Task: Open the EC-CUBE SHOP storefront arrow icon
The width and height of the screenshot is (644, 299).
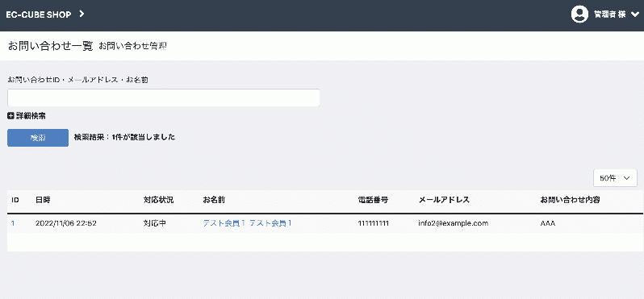Action: pos(82,14)
